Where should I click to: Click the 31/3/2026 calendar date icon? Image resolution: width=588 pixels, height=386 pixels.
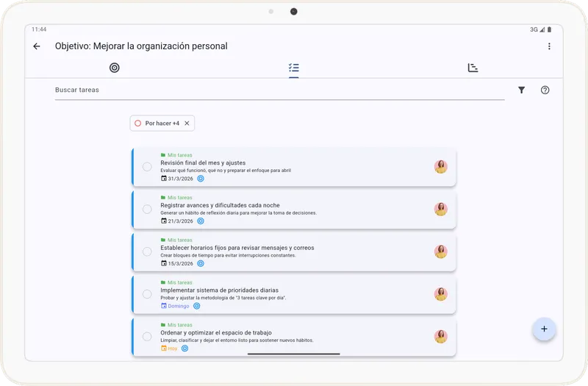(x=164, y=179)
